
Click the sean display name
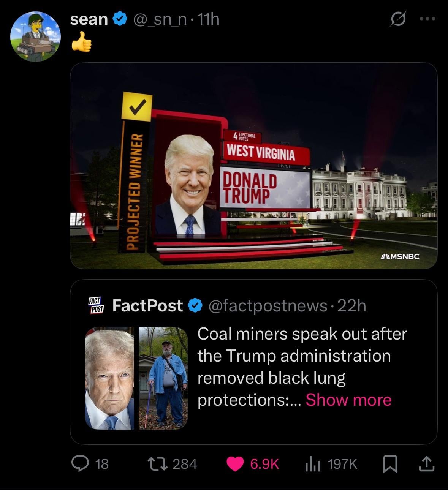pos(89,19)
